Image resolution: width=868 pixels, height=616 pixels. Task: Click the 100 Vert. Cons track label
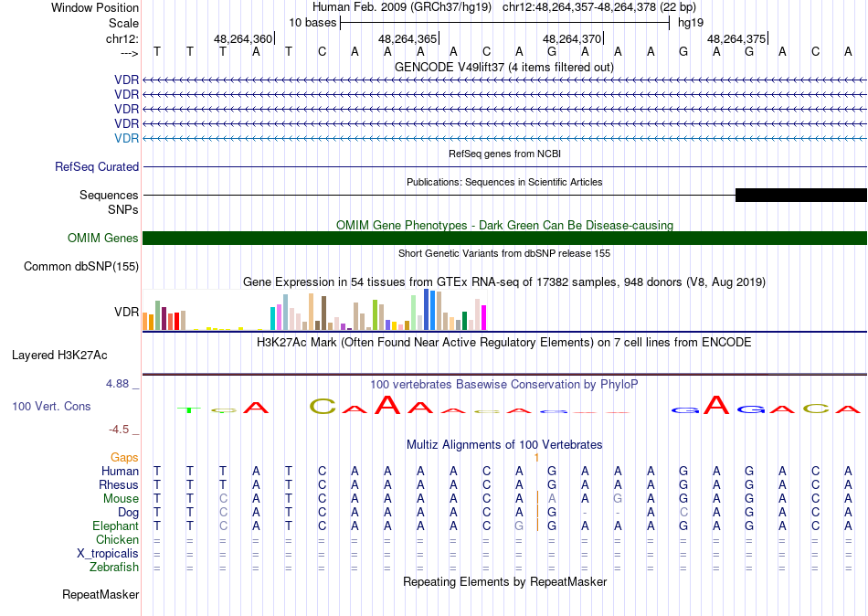[51, 406]
